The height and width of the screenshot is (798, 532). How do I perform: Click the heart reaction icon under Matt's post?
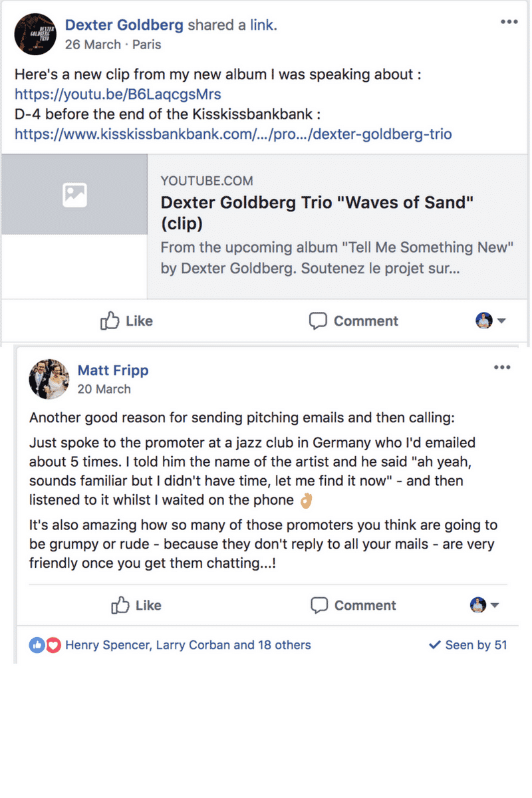coord(53,644)
